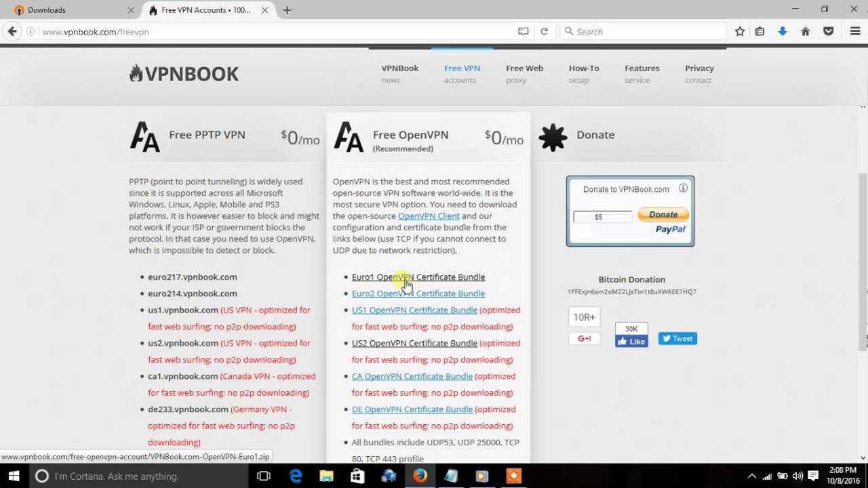Go to Firefox home page icon
868x488 pixels.
[806, 31]
